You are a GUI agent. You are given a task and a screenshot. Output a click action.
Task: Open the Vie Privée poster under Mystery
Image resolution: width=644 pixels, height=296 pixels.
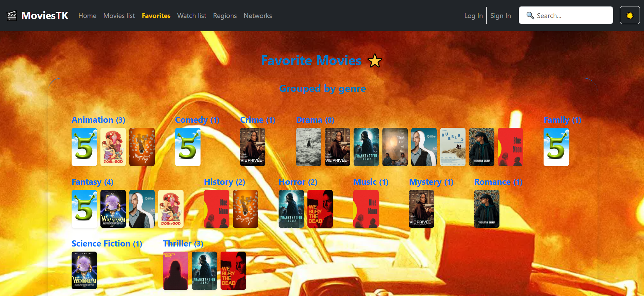(421, 209)
